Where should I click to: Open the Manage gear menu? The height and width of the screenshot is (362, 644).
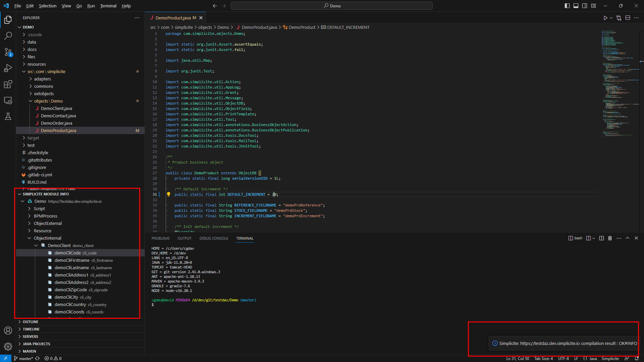(8, 347)
